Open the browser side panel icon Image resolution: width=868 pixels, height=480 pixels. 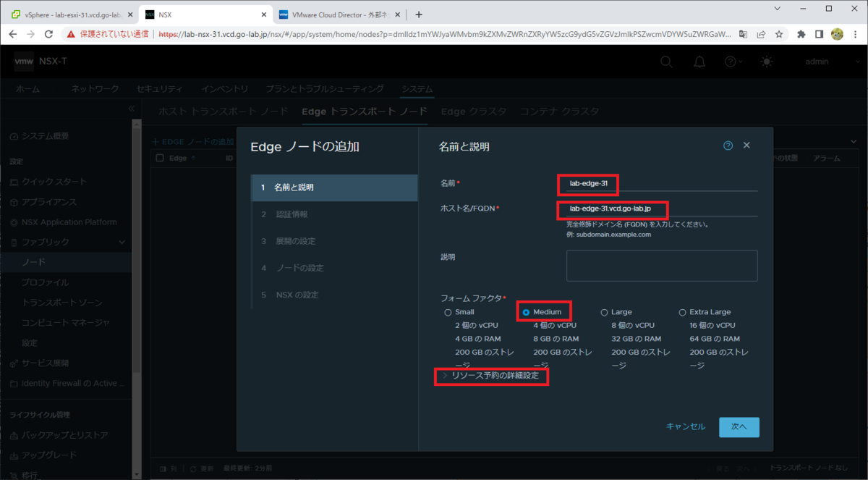point(820,34)
